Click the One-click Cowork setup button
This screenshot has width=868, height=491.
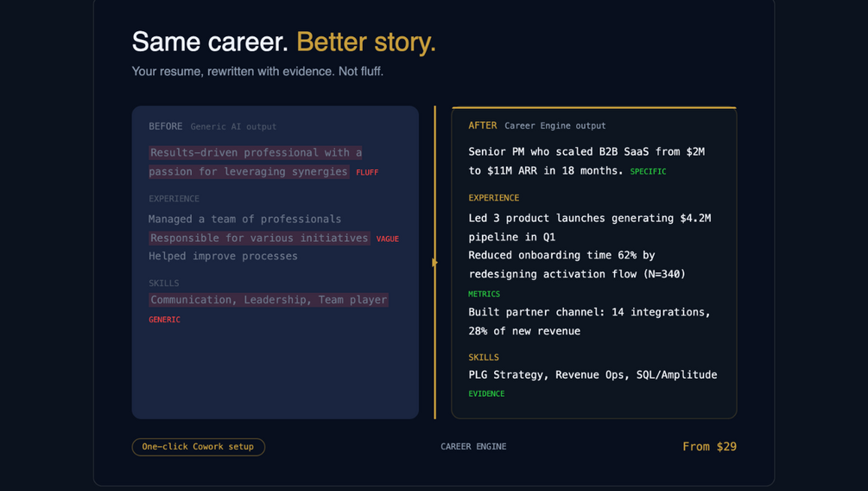[198, 447]
